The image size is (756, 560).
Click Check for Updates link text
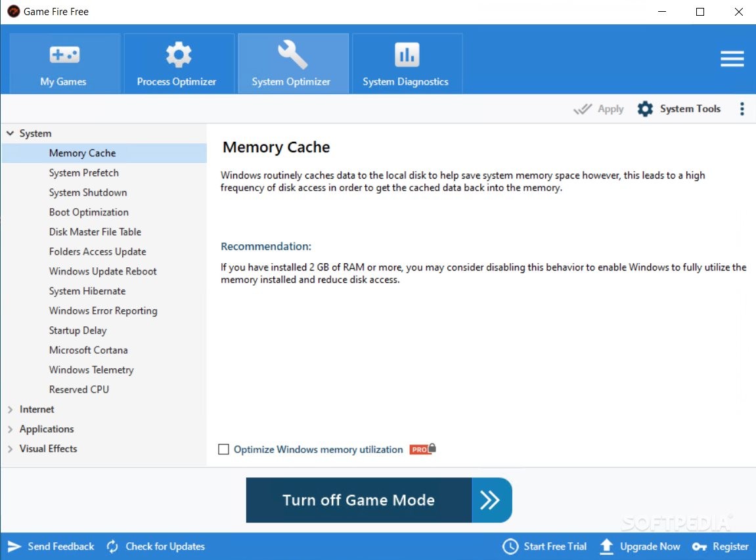pos(166,546)
